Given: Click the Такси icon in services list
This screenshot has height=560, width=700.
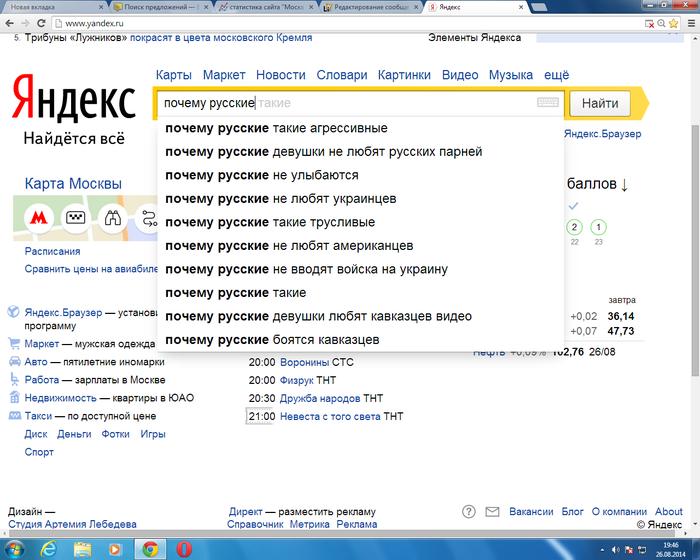Looking at the screenshot, I should [x=15, y=415].
